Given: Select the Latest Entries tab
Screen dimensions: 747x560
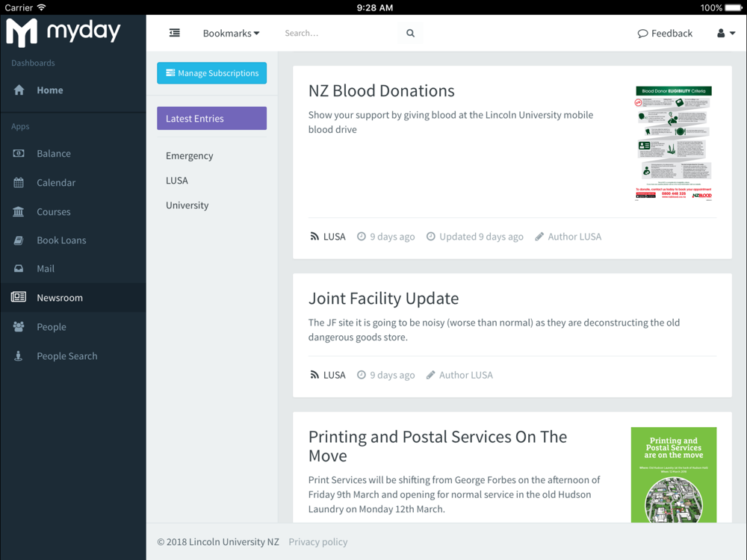Looking at the screenshot, I should click(212, 118).
